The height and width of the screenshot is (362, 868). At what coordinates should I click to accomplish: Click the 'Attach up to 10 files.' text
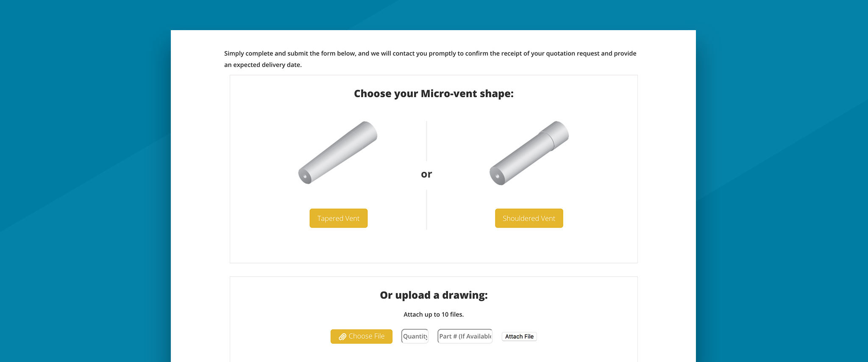pyautogui.click(x=434, y=314)
